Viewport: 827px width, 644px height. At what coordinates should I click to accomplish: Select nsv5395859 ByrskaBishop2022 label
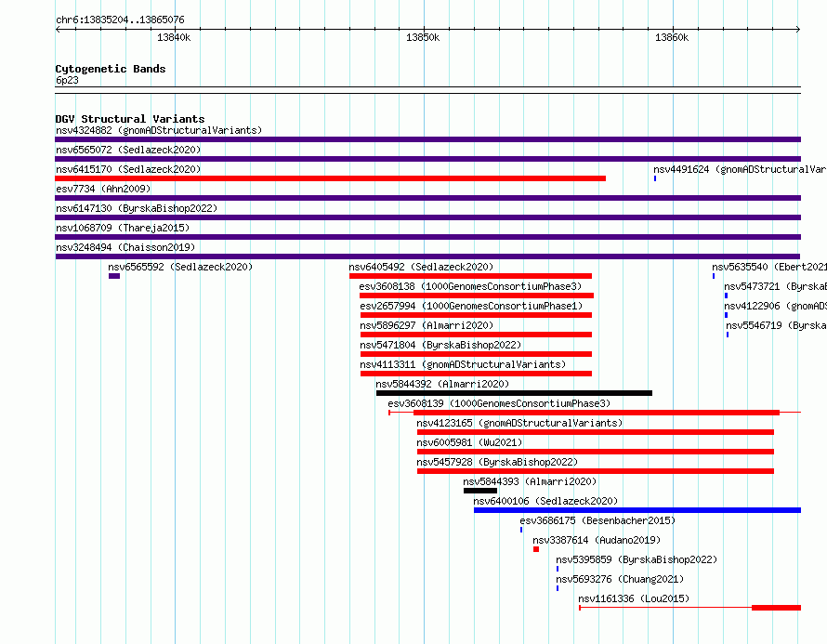point(637,559)
